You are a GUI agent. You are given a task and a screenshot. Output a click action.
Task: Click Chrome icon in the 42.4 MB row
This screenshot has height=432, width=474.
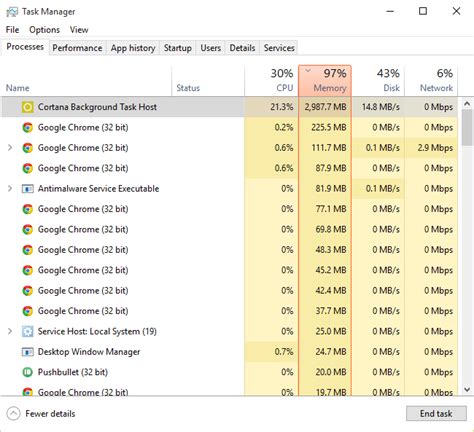pyautogui.click(x=27, y=291)
